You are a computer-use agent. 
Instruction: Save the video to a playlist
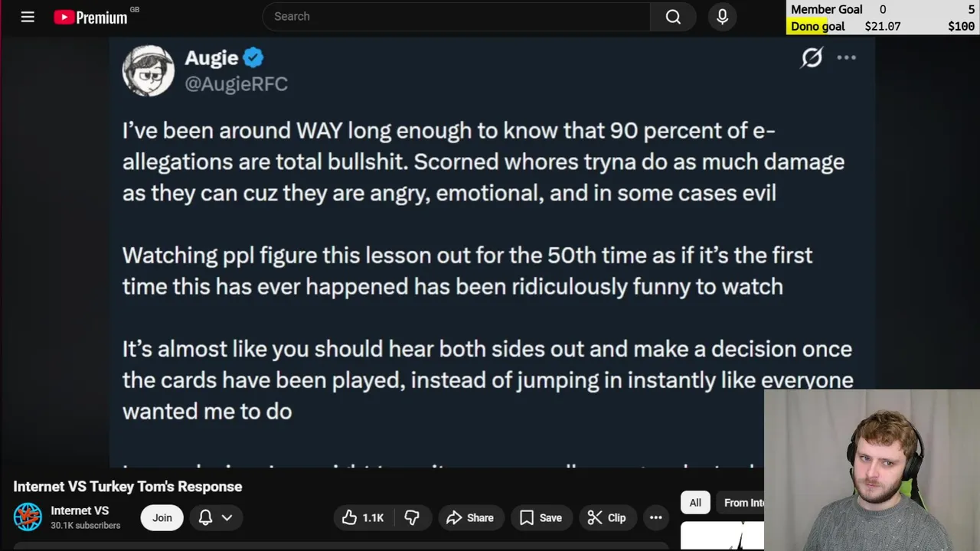click(541, 518)
